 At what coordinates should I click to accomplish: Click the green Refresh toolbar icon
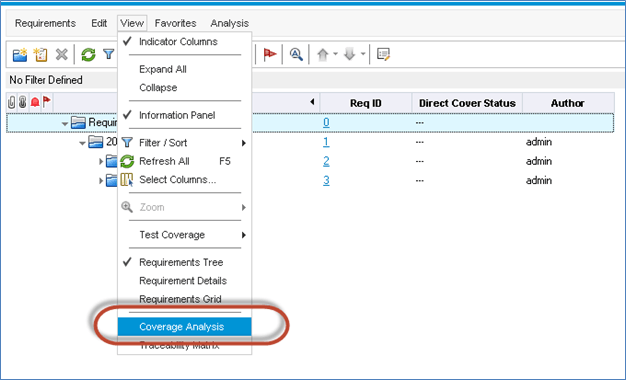[88, 54]
